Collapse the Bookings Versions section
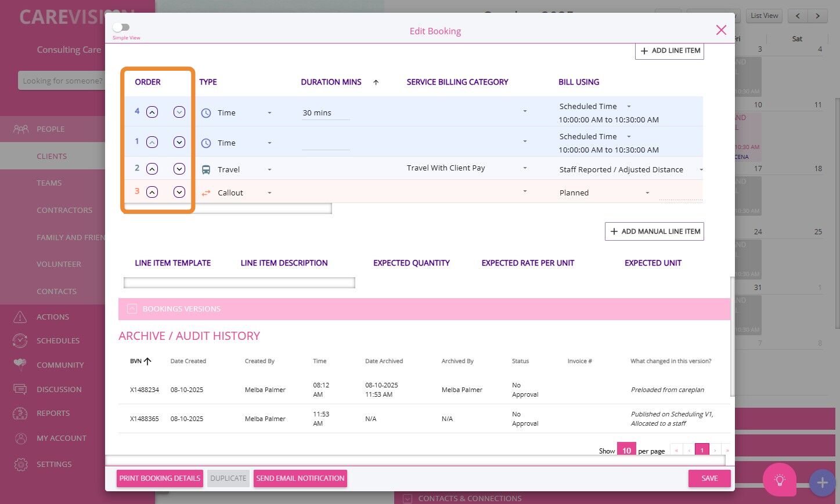 coord(132,309)
